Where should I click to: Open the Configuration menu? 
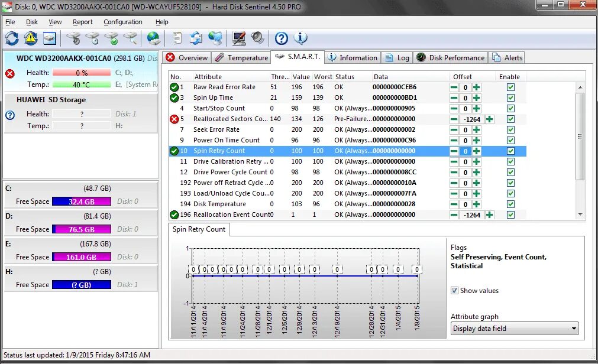123,22
